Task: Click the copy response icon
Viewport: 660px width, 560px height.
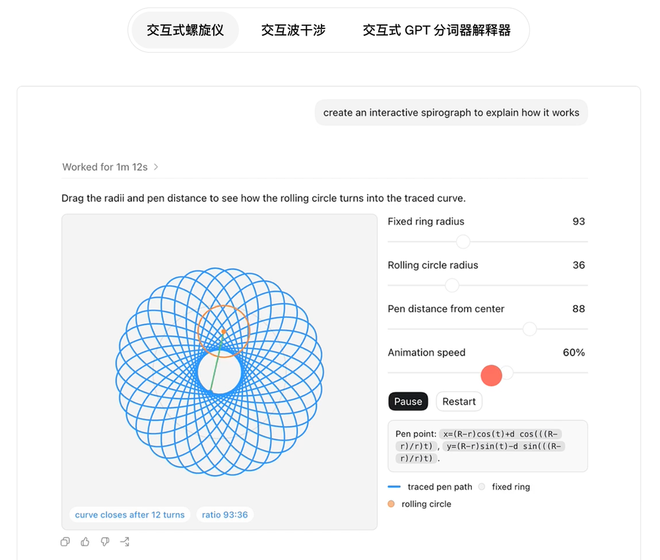Action: point(65,541)
